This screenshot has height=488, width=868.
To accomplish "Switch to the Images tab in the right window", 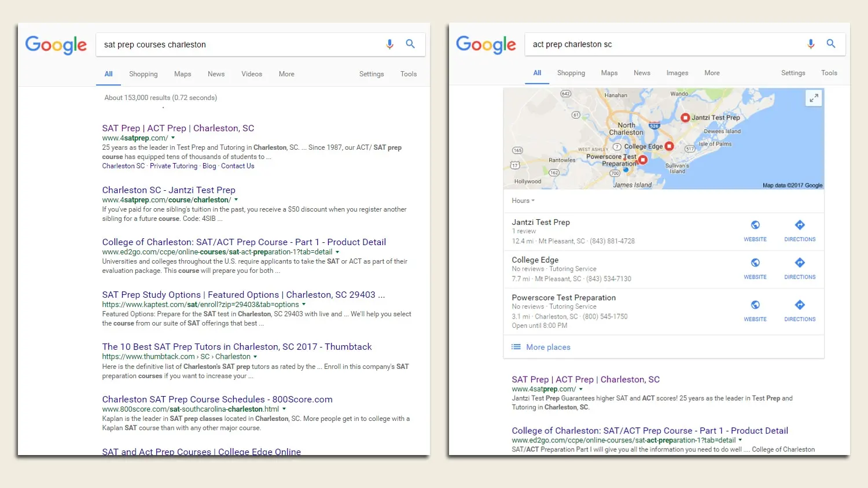I will coord(677,73).
